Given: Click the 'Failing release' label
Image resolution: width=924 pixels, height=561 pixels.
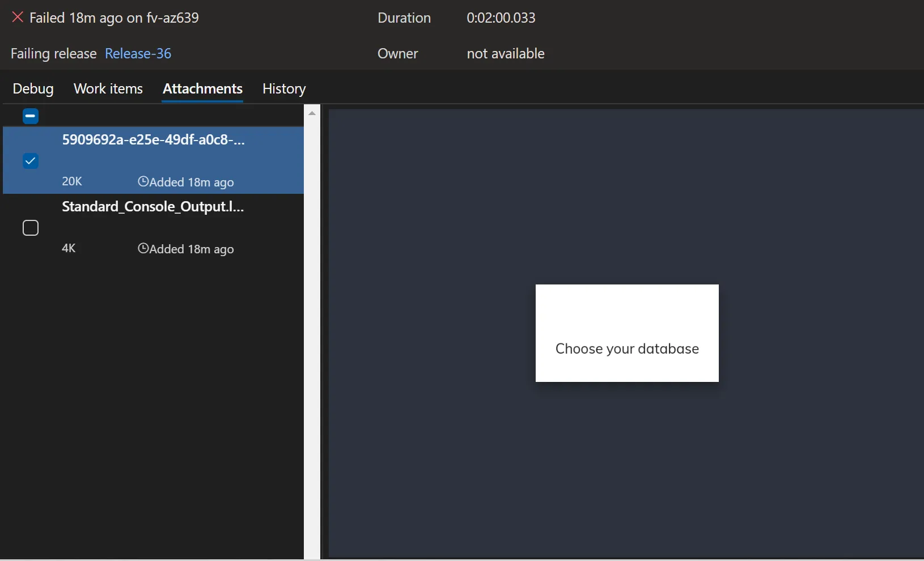Looking at the screenshot, I should tap(54, 54).
